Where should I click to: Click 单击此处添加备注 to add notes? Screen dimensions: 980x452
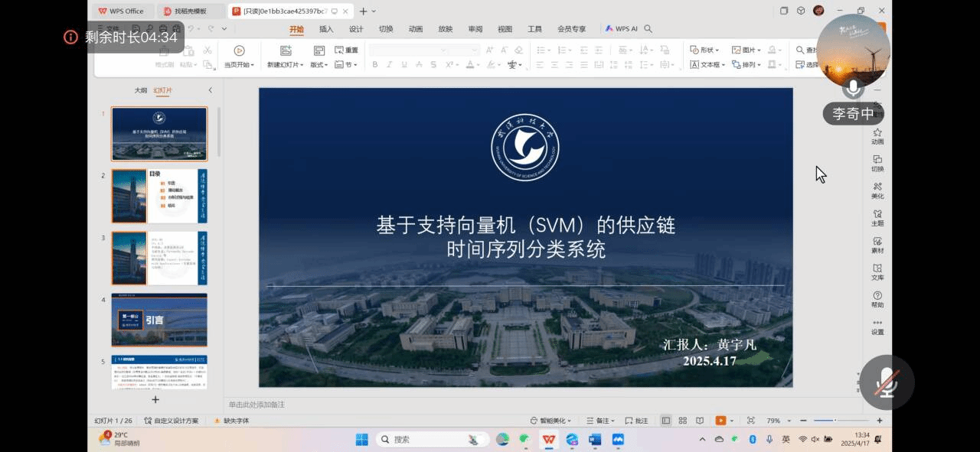click(x=256, y=405)
